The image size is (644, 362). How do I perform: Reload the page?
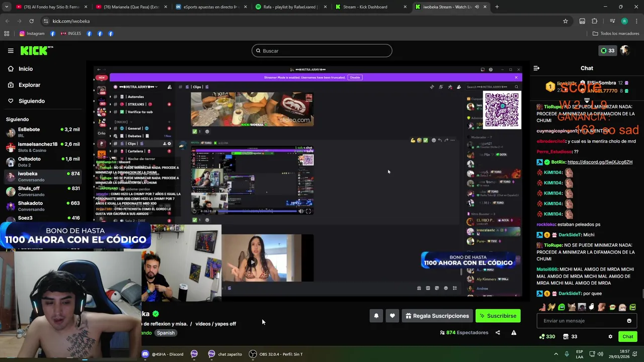pyautogui.click(x=31, y=21)
